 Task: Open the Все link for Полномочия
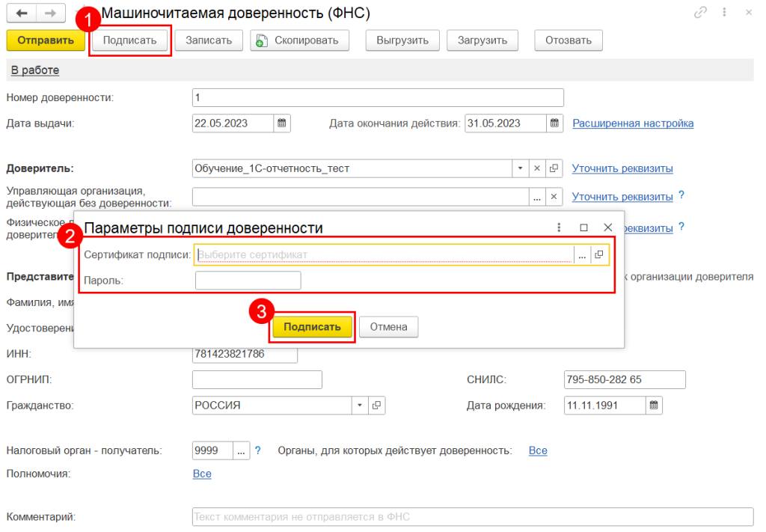202,474
